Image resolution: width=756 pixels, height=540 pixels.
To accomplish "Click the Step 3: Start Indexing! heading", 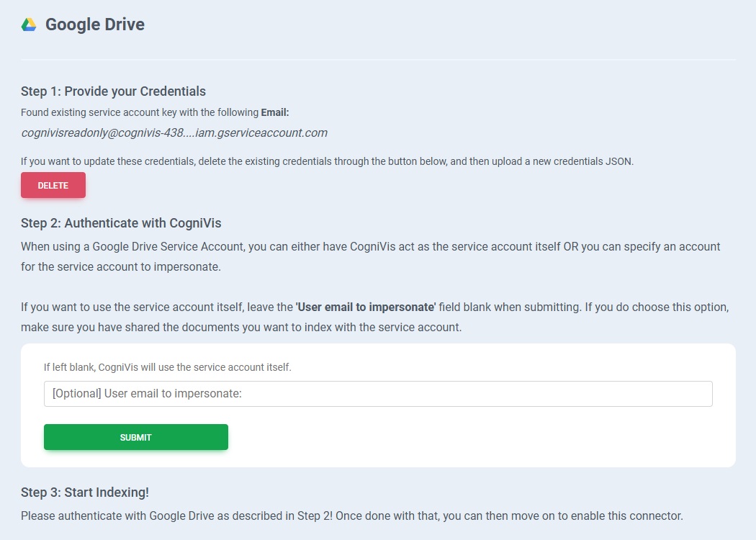I will click(85, 492).
